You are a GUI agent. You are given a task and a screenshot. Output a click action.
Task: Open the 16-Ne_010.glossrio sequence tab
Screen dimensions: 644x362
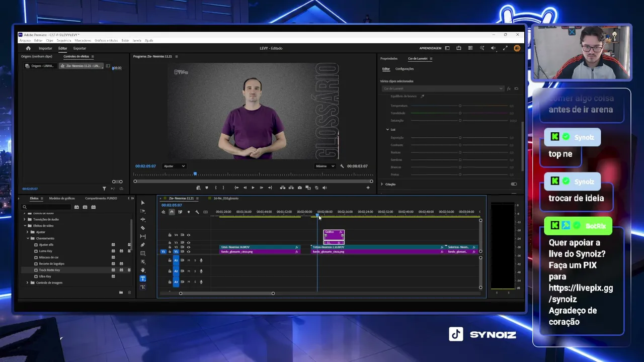(226, 198)
